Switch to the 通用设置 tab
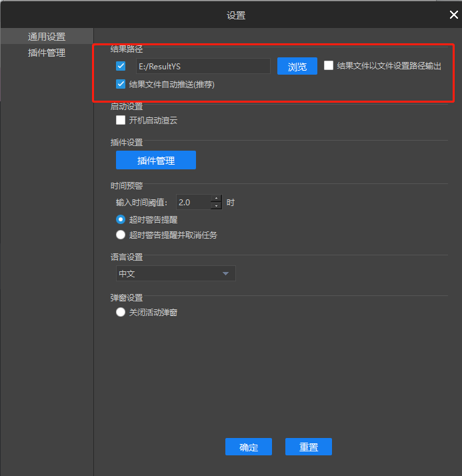462x476 pixels. point(47,37)
